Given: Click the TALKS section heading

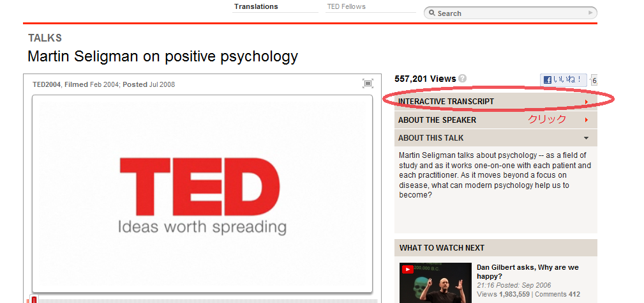Looking at the screenshot, I should coord(45,38).
